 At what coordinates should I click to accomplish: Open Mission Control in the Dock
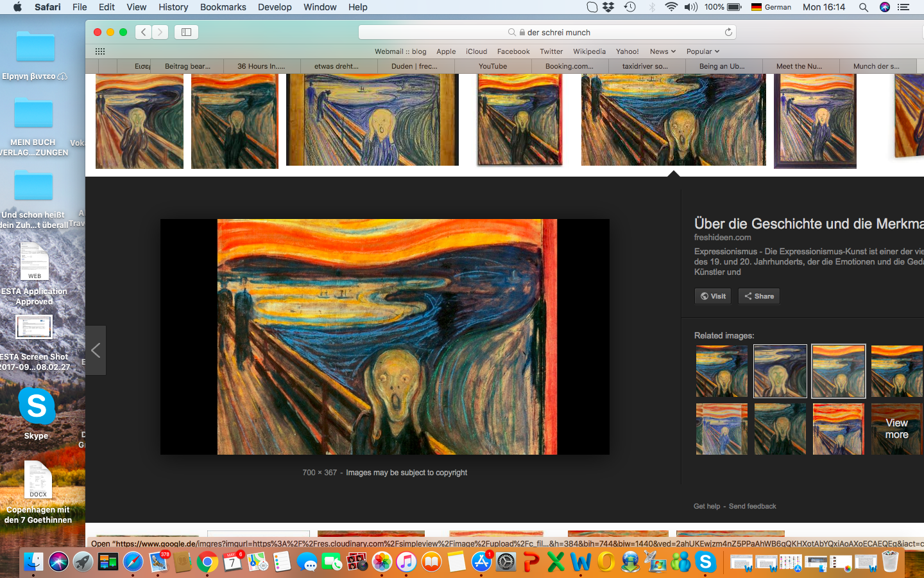(108, 562)
